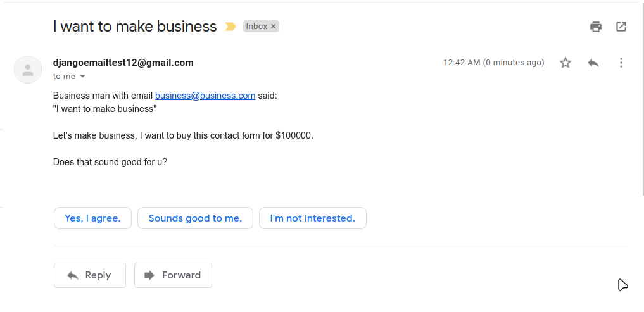
Task: Click the "to me" recipient text
Action: 64,77
